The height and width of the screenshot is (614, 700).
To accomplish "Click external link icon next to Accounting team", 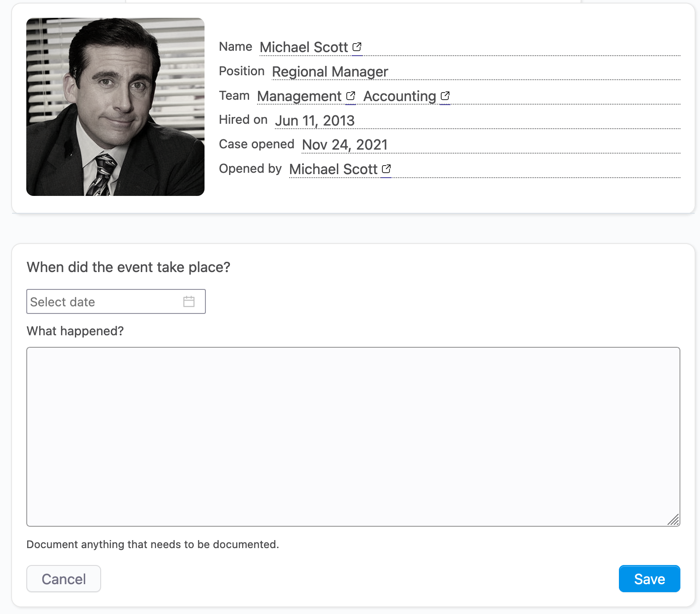I will 445,96.
